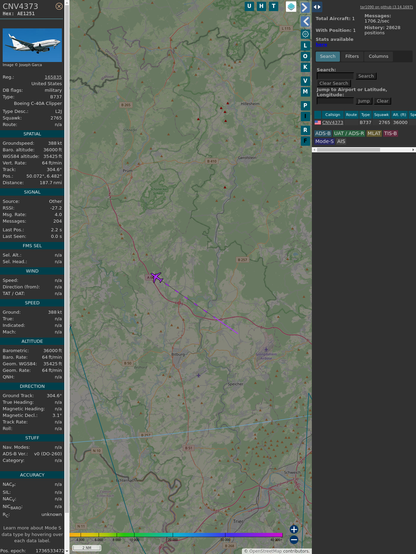The width and height of the screenshot is (416, 554).
Task: Click the O map button
Action: (305, 56)
